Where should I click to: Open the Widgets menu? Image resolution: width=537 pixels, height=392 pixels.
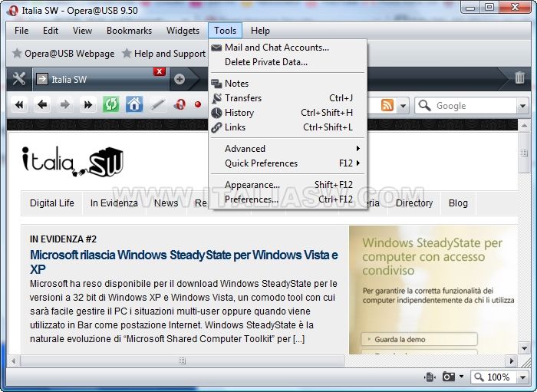click(x=183, y=31)
